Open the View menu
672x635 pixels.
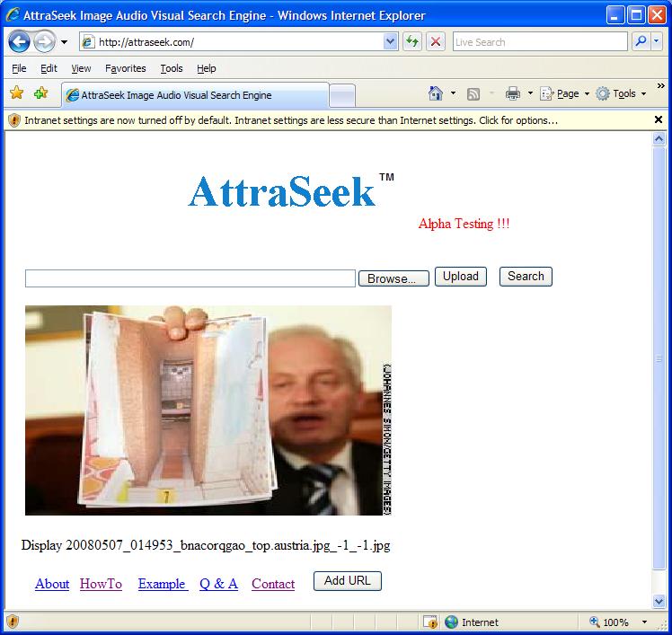point(81,68)
